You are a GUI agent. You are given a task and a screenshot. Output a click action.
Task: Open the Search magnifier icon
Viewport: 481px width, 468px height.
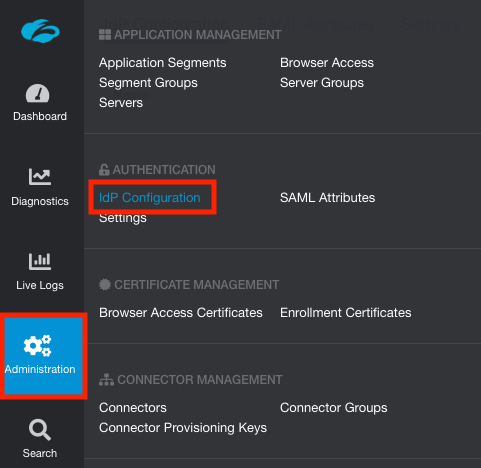pyautogui.click(x=40, y=430)
